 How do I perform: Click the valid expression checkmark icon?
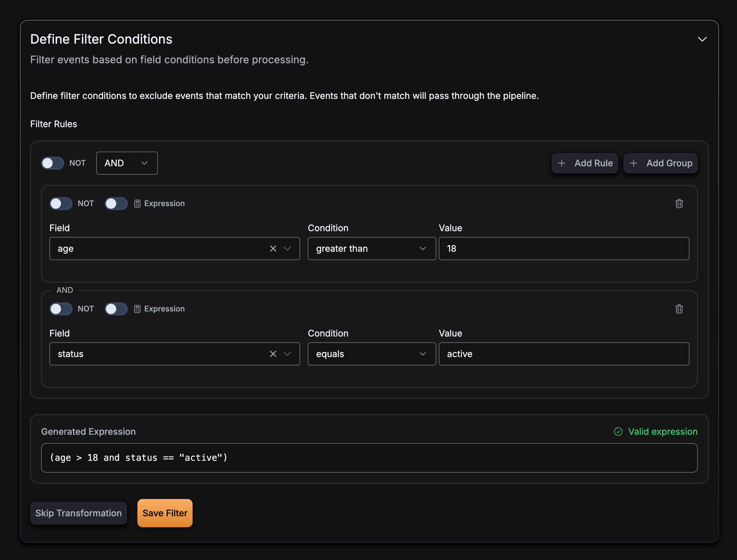pyautogui.click(x=618, y=431)
